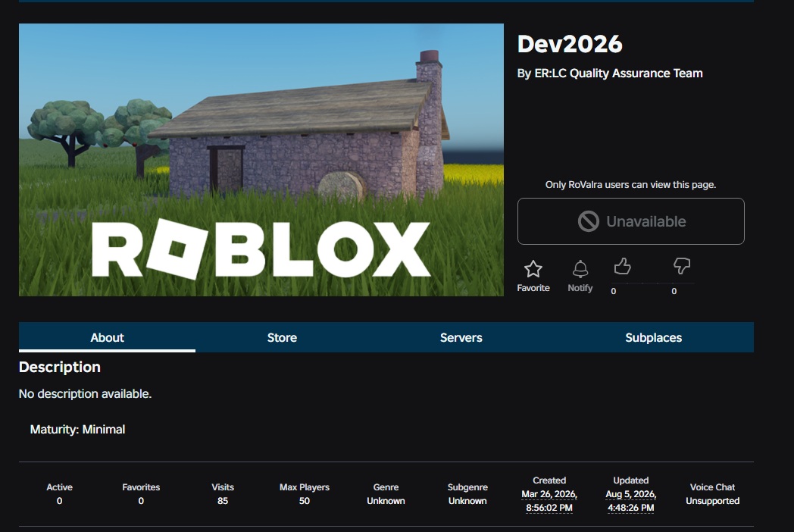
Task: Click the game thumbnail image
Action: (261, 160)
